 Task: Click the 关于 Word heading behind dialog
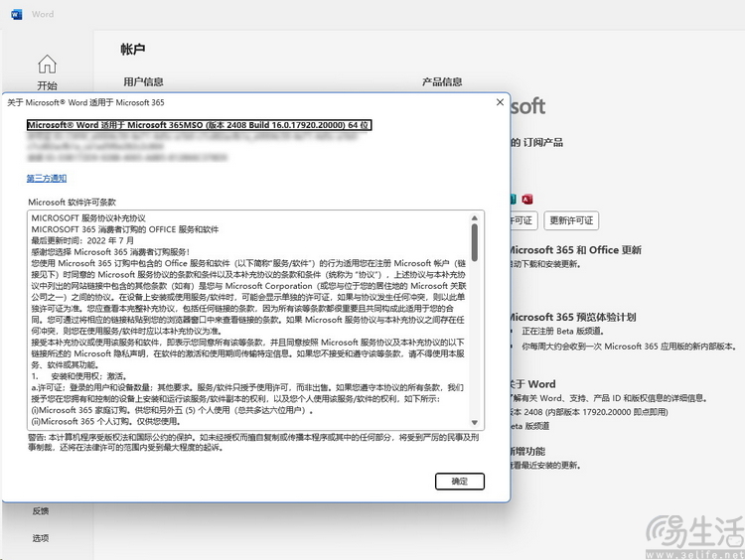tap(532, 384)
